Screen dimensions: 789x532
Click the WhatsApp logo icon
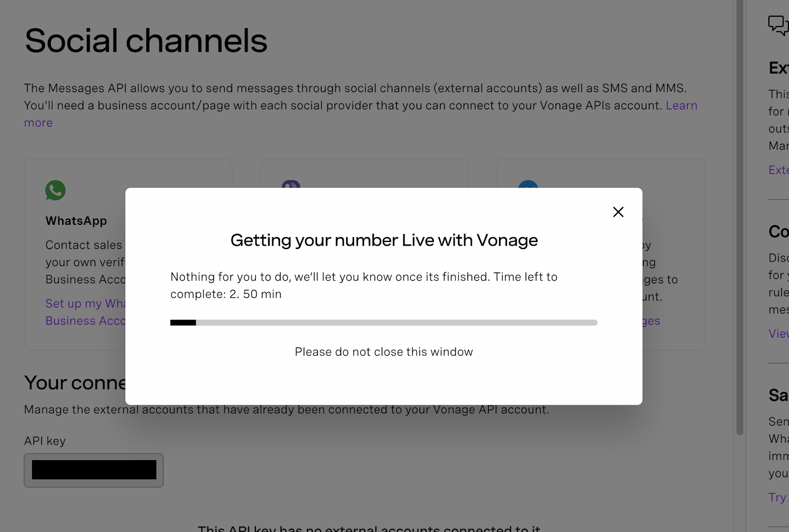(55, 190)
